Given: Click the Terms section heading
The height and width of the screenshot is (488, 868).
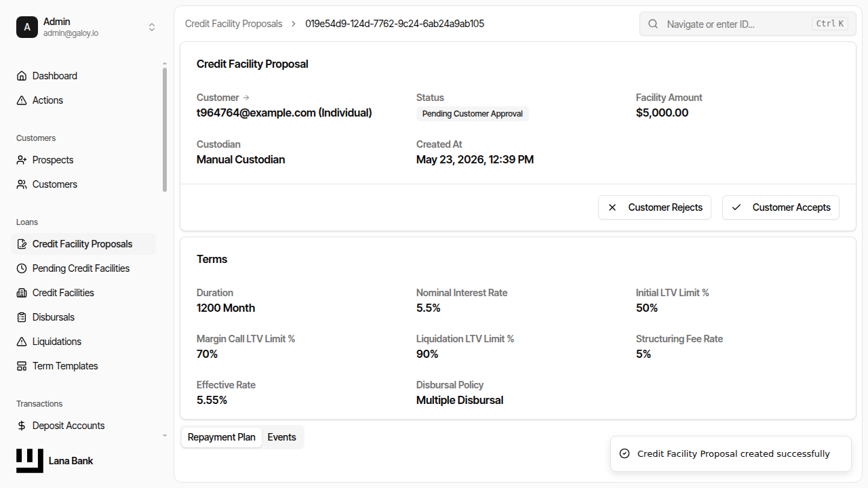Looking at the screenshot, I should click(x=212, y=260).
